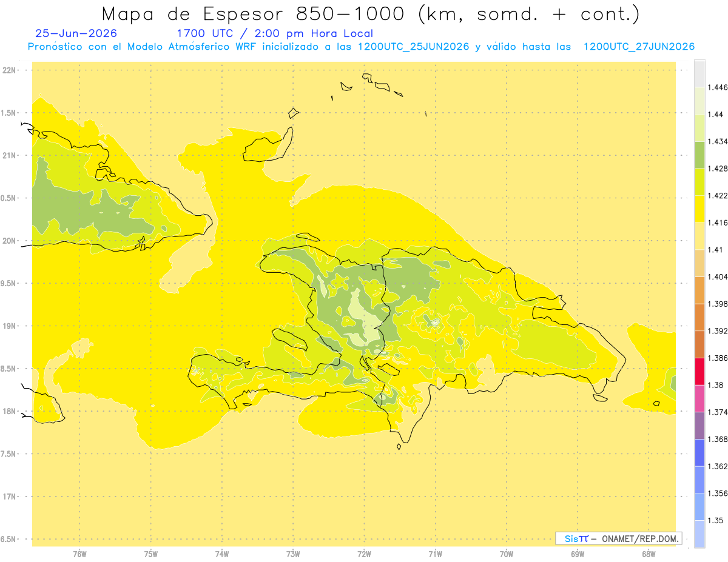This screenshot has height=562, width=728.
Task: Click the 70W longitude label
Action: [507, 554]
